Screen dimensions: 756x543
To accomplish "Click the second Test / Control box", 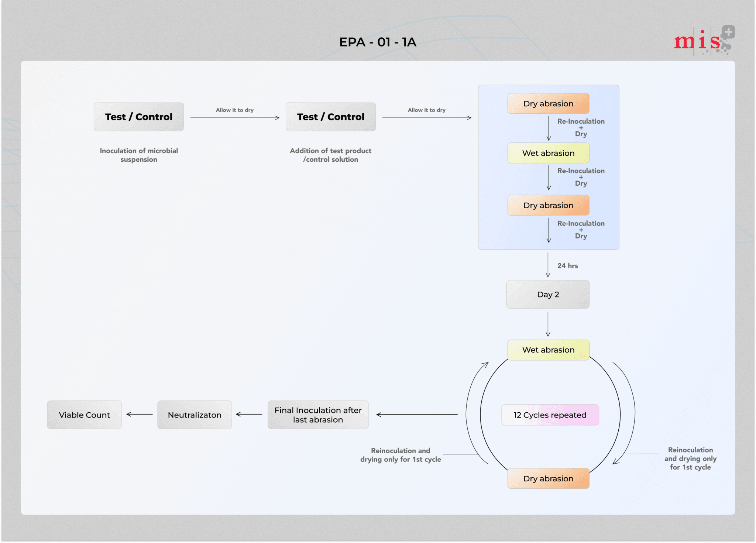I will tap(331, 117).
